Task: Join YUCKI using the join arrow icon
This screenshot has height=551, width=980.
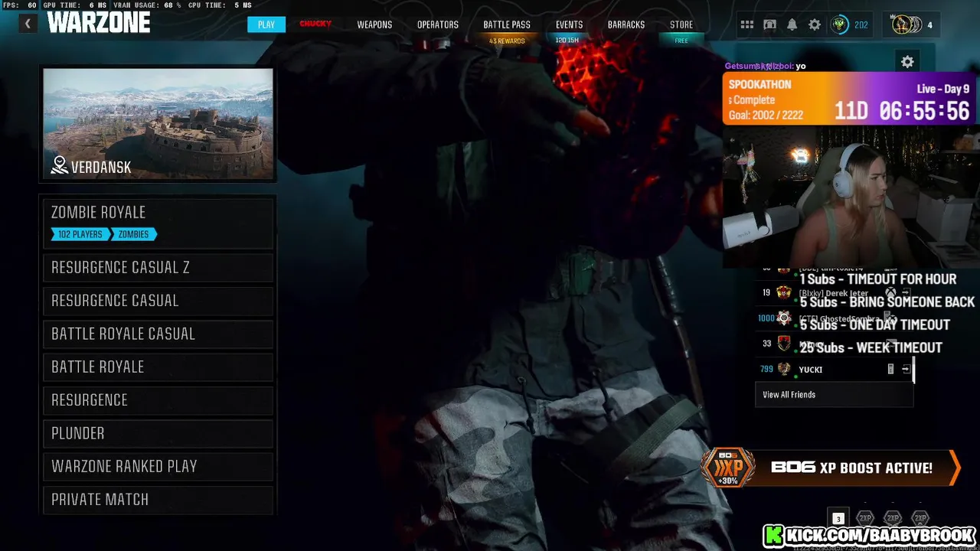Action: pos(906,369)
